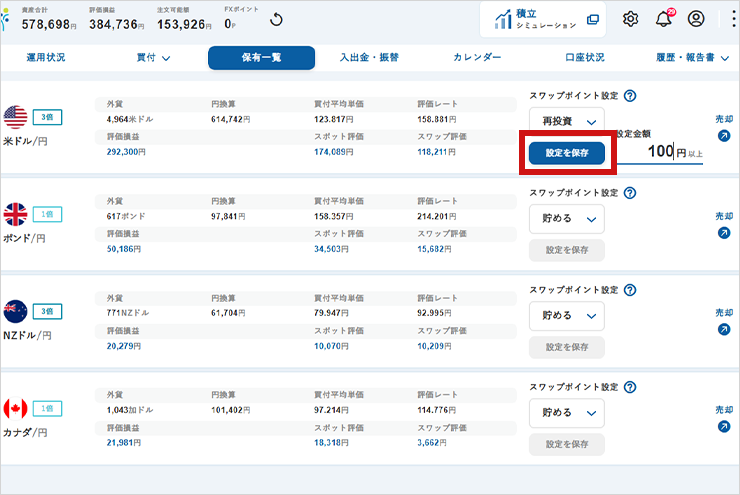Click the 注文可能額 amount 153,926円
The image size is (740, 495).
pyautogui.click(x=185, y=25)
